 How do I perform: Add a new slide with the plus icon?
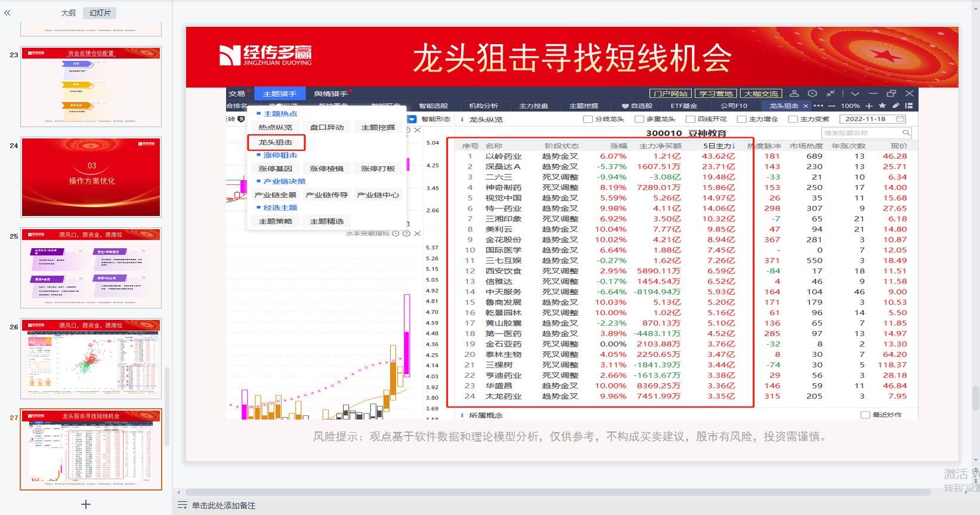click(86, 504)
